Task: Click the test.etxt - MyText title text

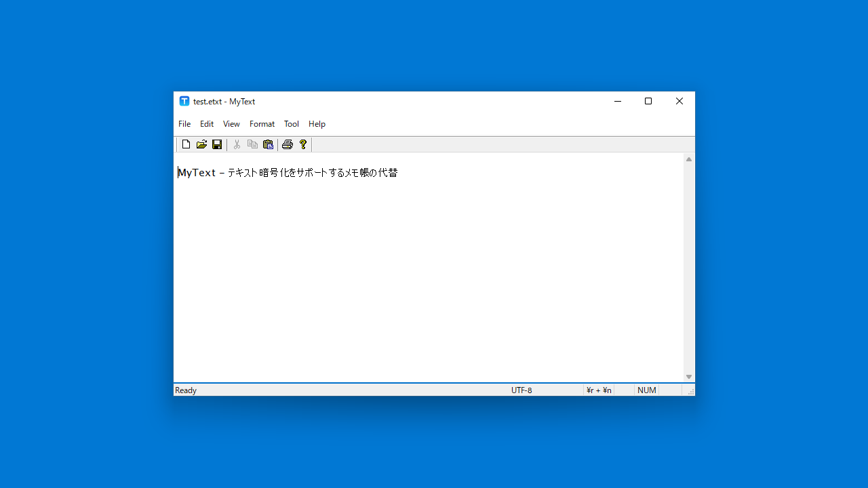Action: 224,102
